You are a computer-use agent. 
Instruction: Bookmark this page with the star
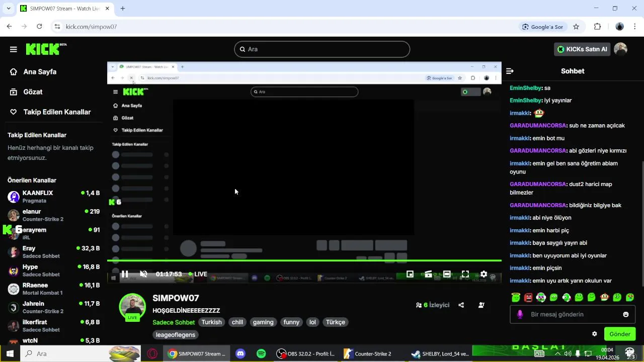pos(576,27)
